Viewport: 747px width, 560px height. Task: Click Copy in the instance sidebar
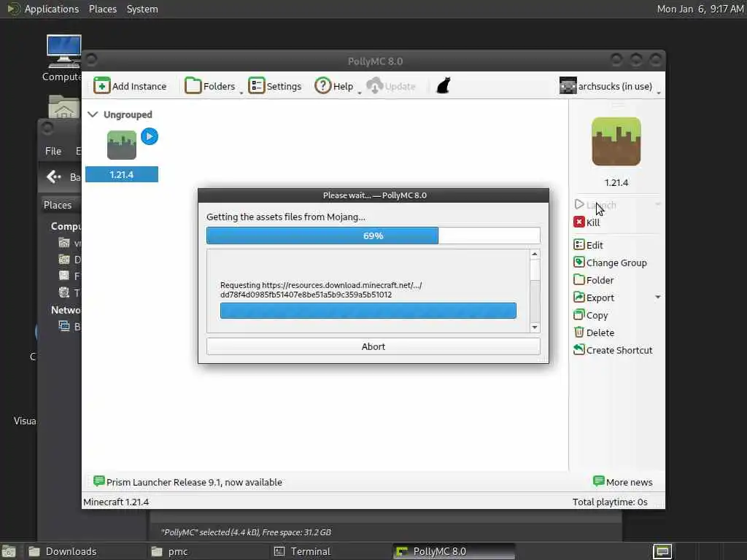pyautogui.click(x=591, y=315)
